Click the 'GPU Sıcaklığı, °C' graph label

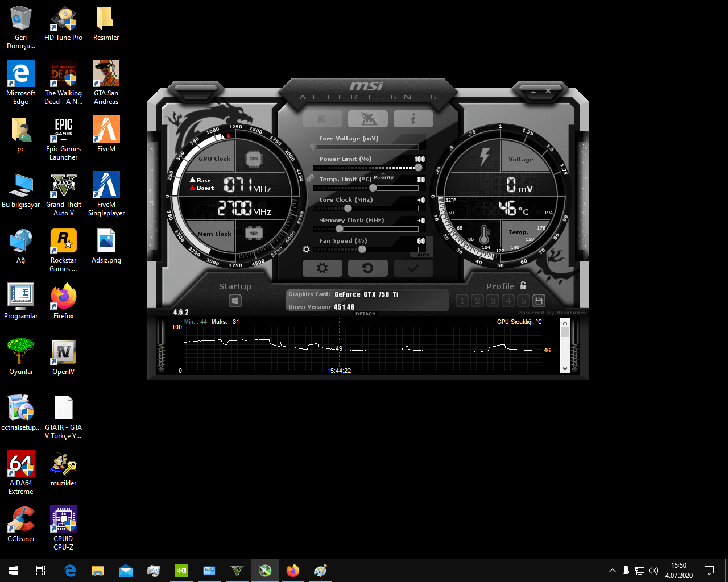[x=519, y=322]
